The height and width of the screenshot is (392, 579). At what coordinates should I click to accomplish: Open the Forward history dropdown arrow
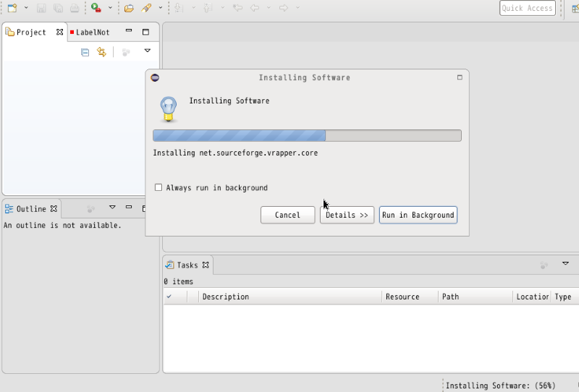coord(297,8)
